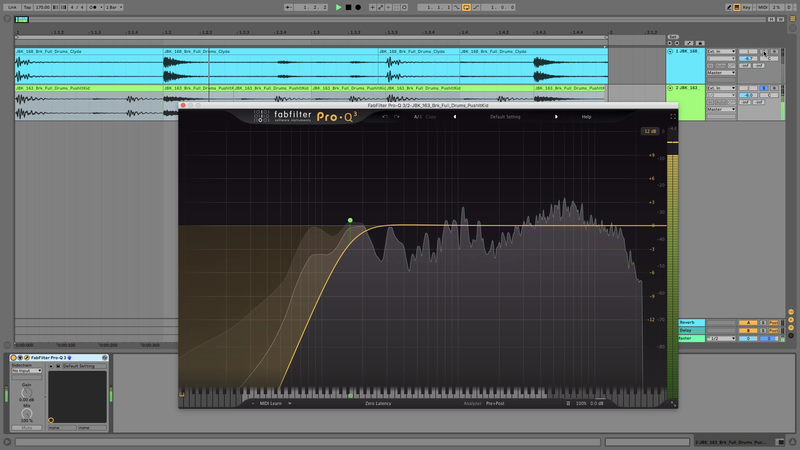
Task: Toggle the orange Loop switch
Action: click(466, 7)
